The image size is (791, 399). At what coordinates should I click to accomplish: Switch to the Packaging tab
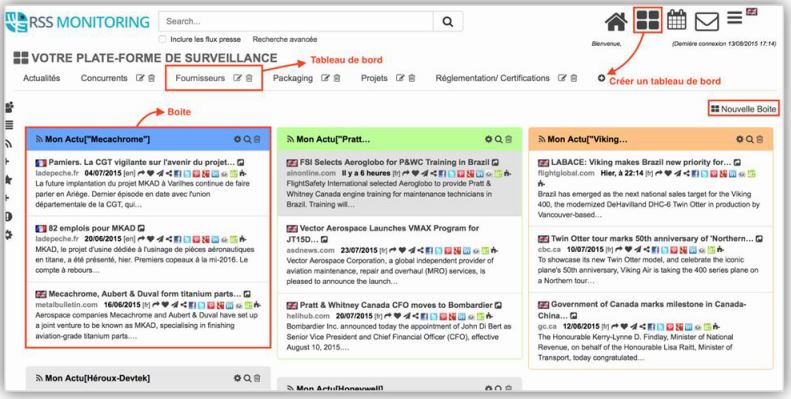pos(293,78)
